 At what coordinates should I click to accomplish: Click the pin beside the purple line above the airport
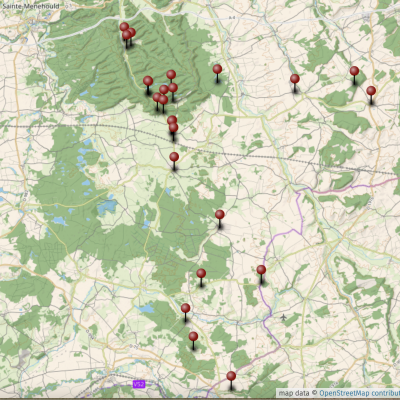pyautogui.click(x=261, y=270)
